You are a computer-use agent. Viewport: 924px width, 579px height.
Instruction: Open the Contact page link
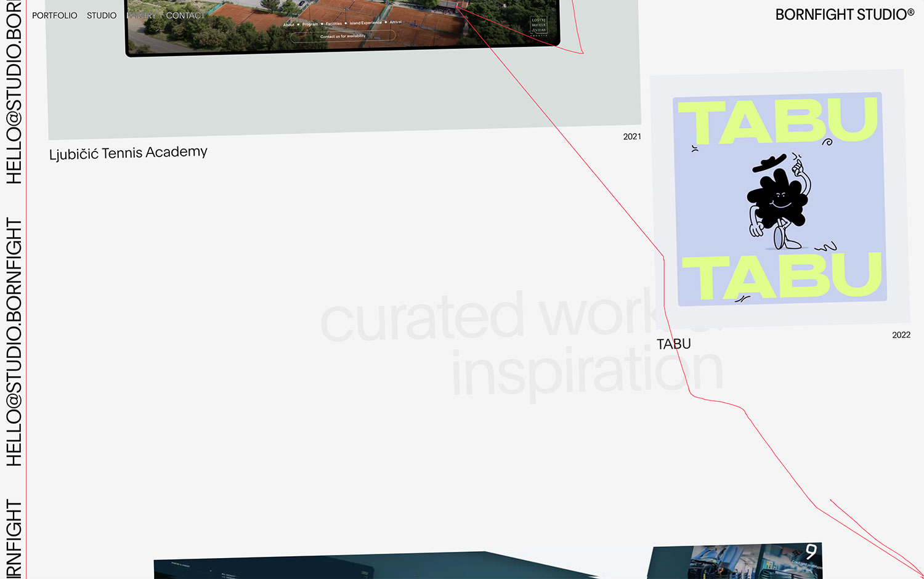pos(185,15)
